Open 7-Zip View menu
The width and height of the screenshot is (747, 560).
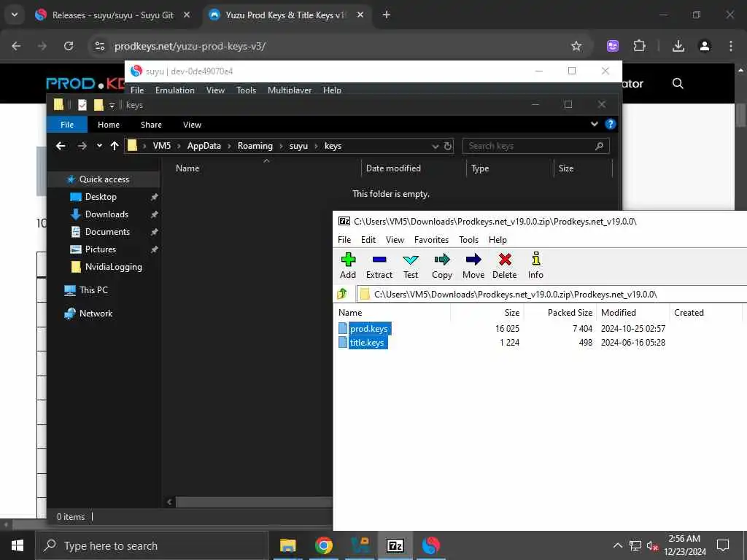point(395,239)
